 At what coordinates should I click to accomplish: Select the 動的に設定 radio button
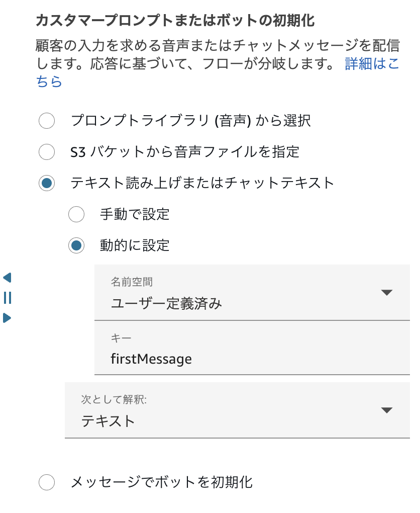[76, 245]
